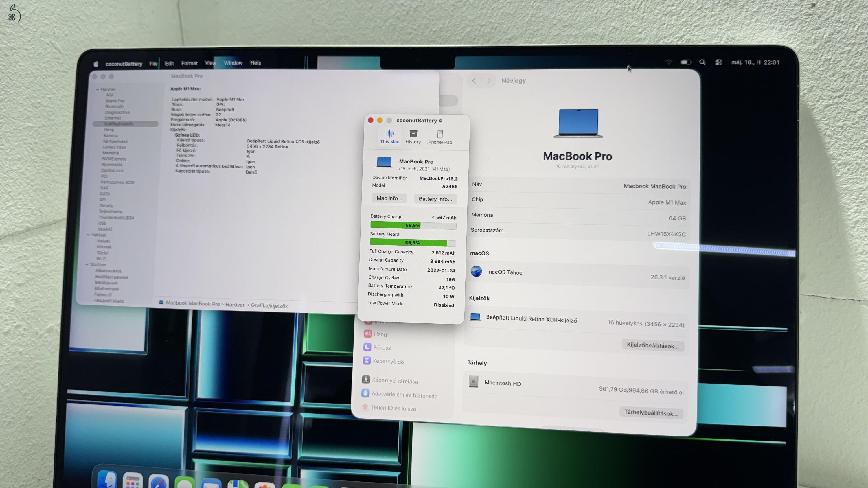The width and height of the screenshot is (868, 488).
Task: Click the Battery Health 89,9% bar
Action: (x=412, y=242)
